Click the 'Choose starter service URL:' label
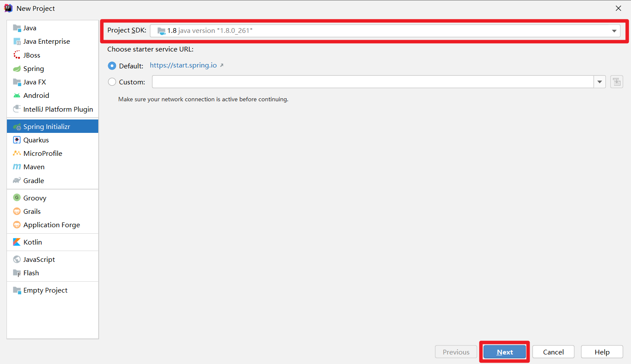631x364 pixels. coord(151,49)
